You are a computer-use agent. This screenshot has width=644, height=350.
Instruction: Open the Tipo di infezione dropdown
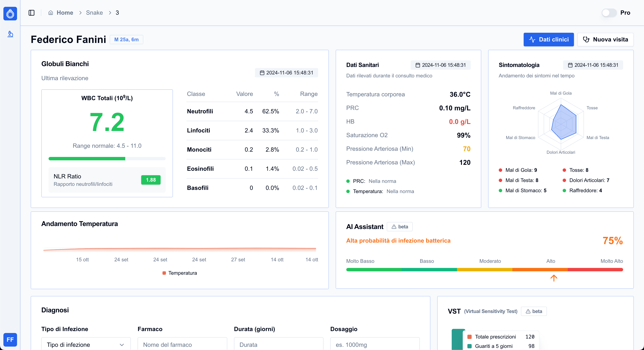pyautogui.click(x=85, y=345)
